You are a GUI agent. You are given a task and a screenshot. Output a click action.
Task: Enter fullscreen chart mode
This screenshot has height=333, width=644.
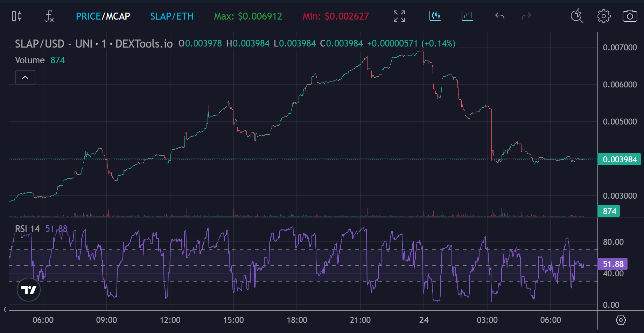click(x=399, y=16)
